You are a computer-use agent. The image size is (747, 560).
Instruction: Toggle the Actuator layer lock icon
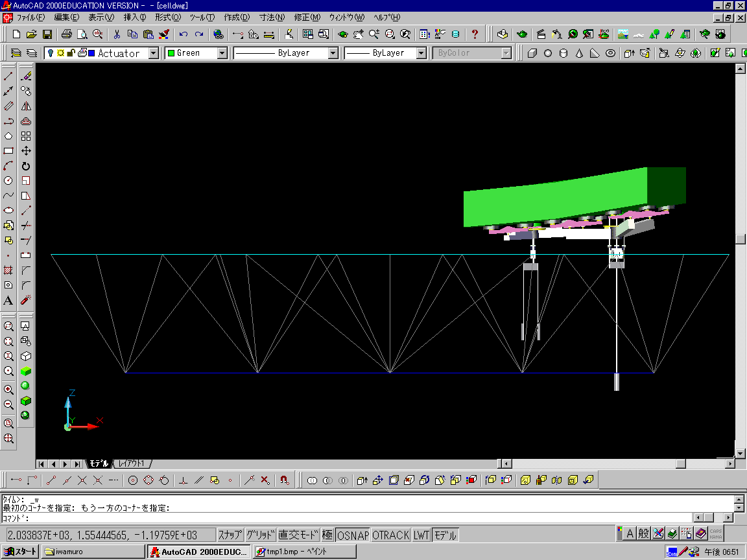(x=71, y=53)
